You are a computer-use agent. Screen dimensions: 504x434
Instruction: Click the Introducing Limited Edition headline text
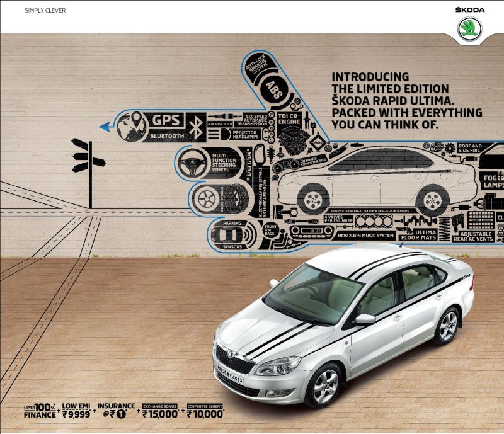coord(406,101)
